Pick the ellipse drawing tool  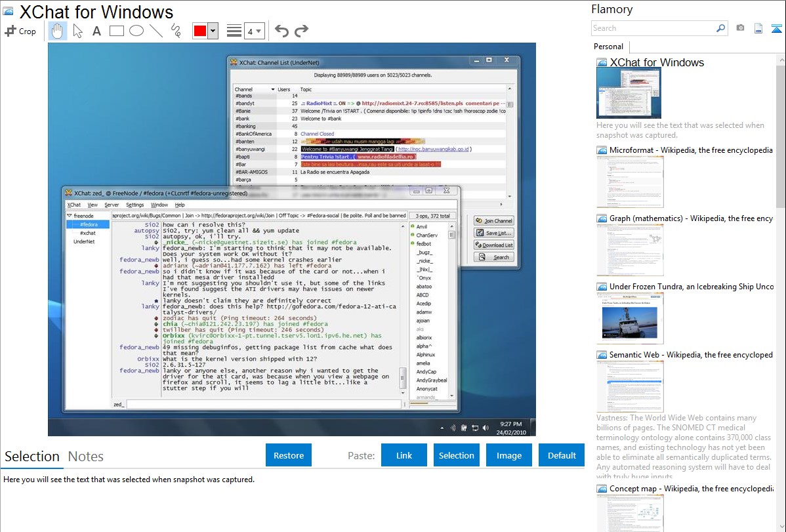(x=136, y=31)
